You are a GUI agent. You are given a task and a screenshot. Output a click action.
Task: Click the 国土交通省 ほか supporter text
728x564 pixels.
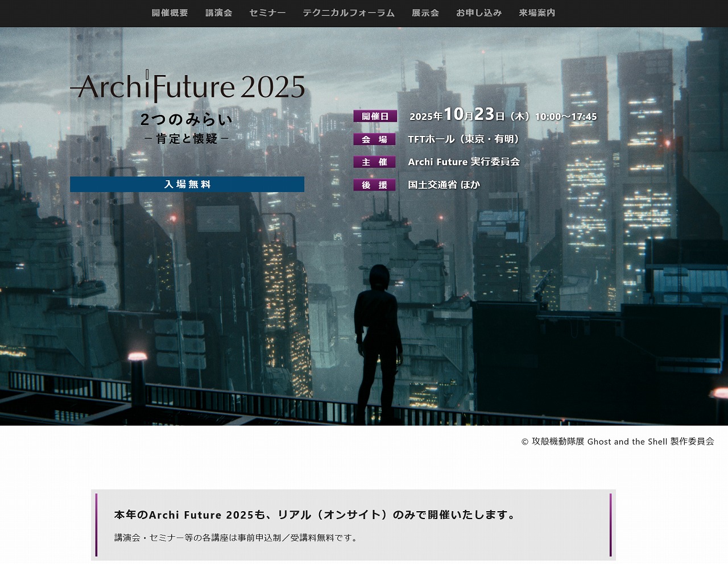point(444,185)
